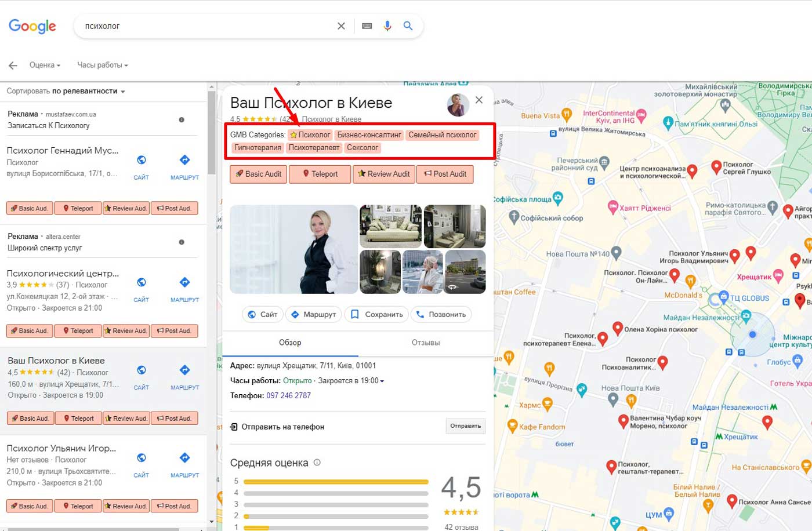
Task: Go back using the left arrow icon
Action: (13, 66)
